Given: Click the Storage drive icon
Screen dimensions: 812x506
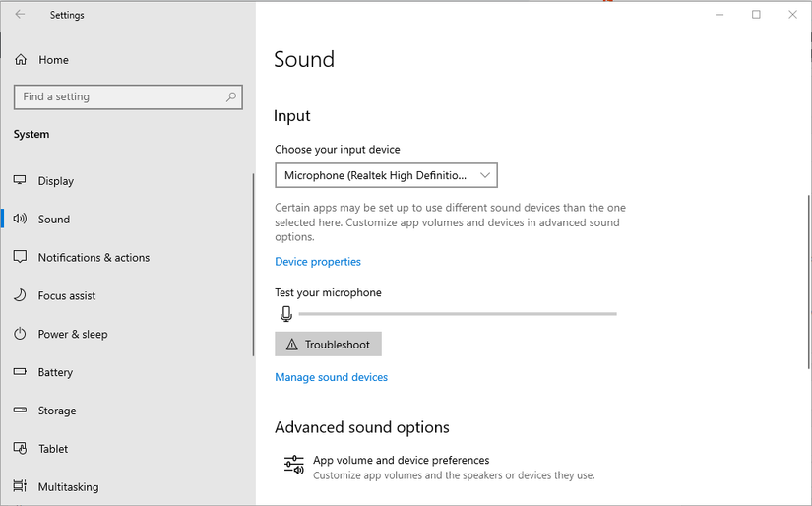Looking at the screenshot, I should click(x=20, y=411).
